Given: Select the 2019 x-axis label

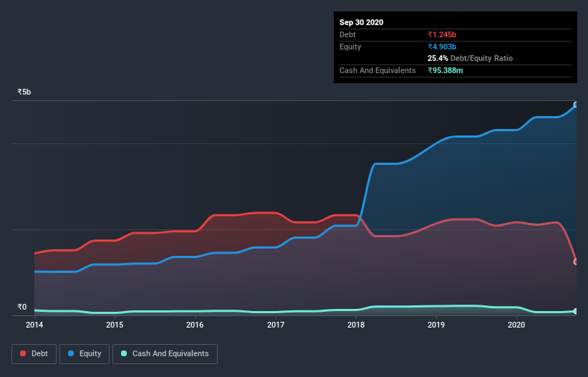Looking at the screenshot, I should (436, 325).
